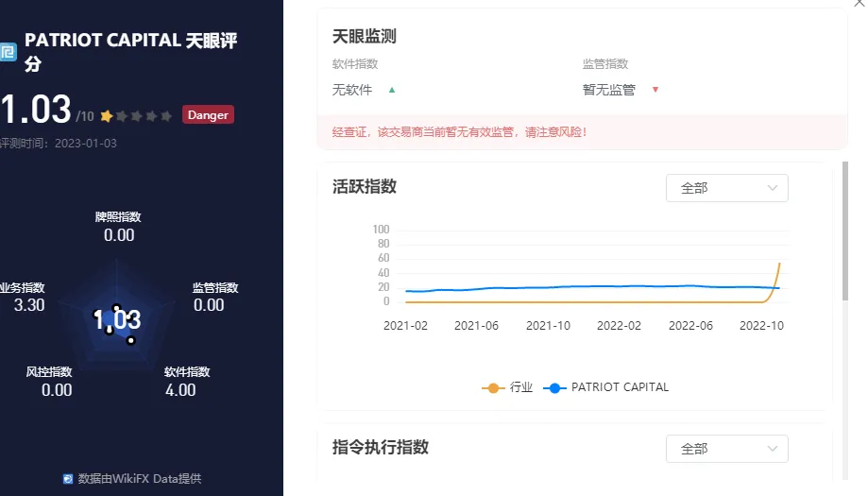Click the large 1.03 score at top left
The image size is (868, 496).
(x=36, y=109)
